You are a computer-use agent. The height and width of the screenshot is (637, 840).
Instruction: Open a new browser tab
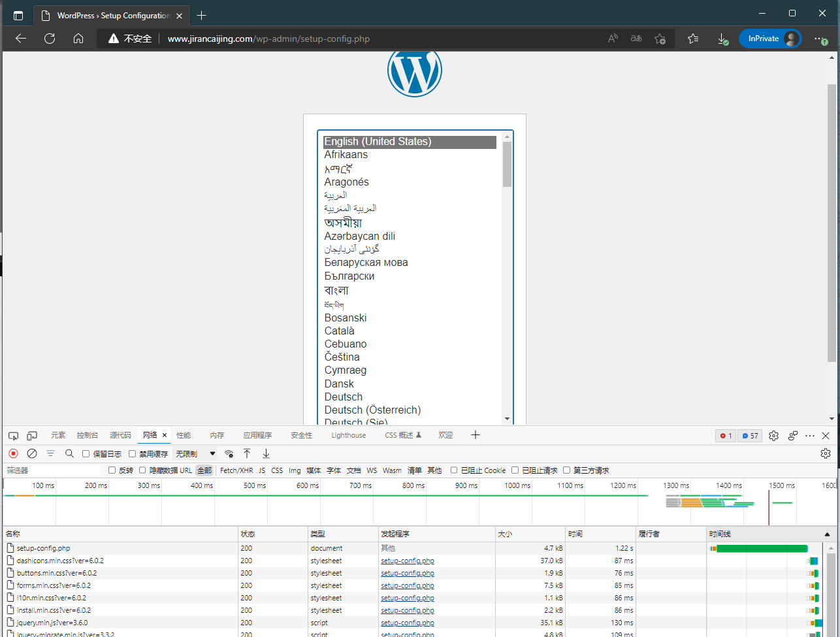click(x=202, y=15)
